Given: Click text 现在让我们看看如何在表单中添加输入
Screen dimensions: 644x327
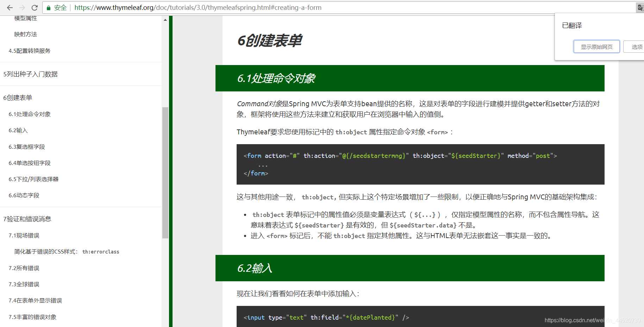Looking at the screenshot, I should click(298, 294).
